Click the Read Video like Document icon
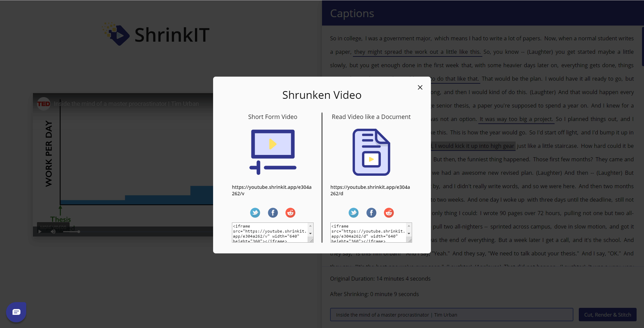The image size is (644, 328). pyautogui.click(x=371, y=152)
